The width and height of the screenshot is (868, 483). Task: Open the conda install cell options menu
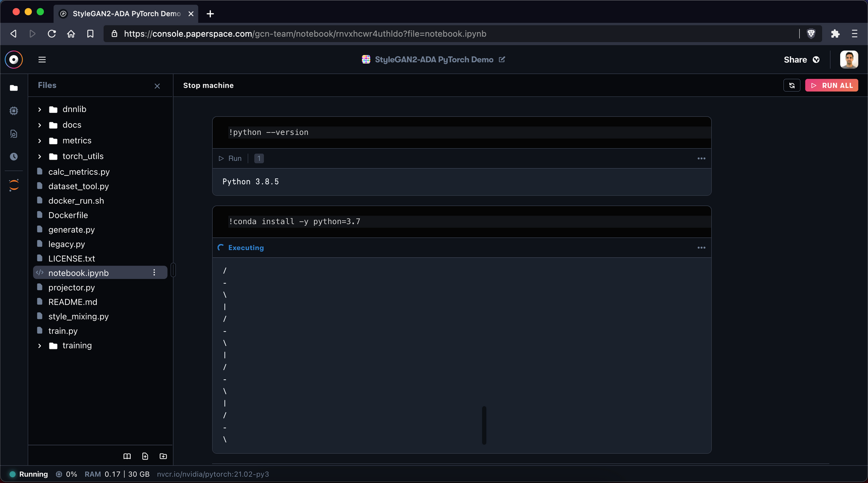(701, 248)
